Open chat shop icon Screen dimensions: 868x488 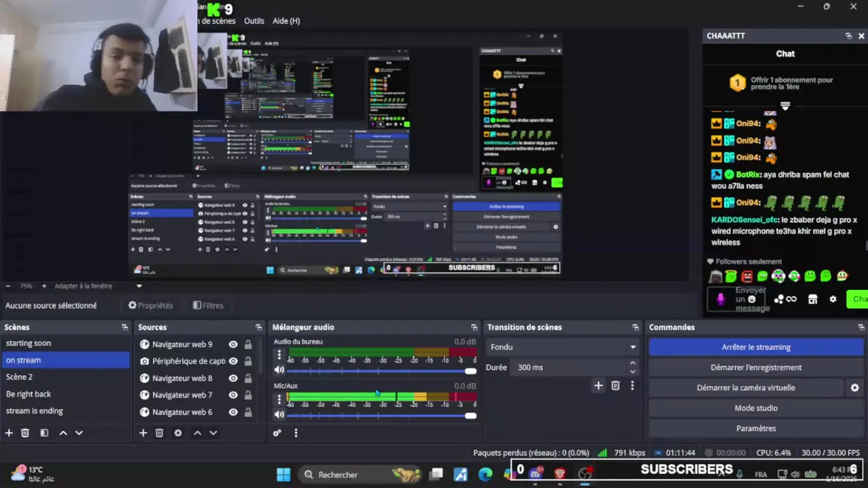click(812, 299)
